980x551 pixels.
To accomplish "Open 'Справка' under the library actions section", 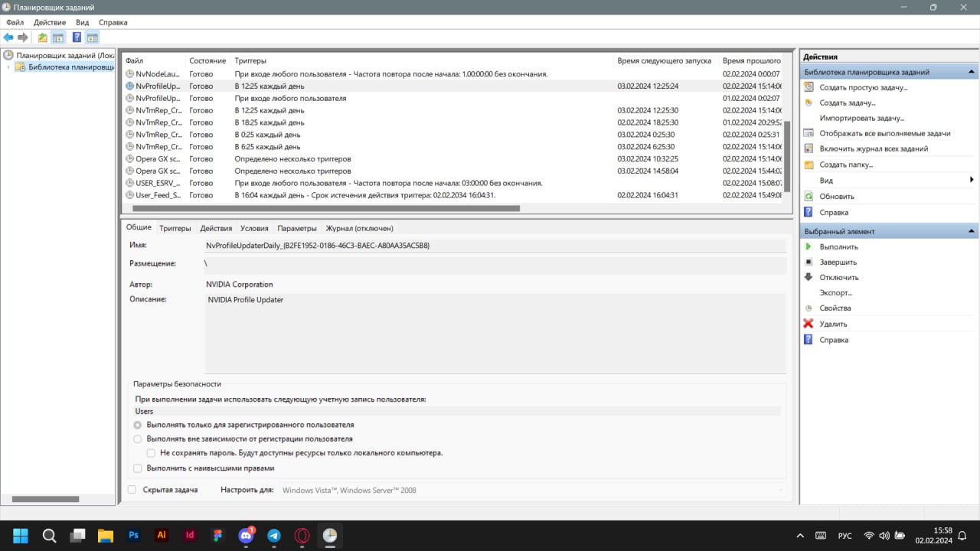I will pyautogui.click(x=834, y=212).
